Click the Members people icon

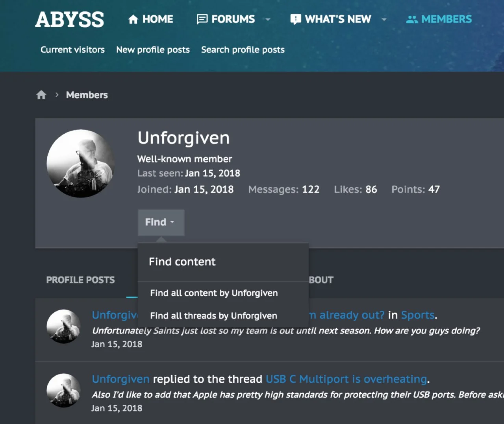click(x=412, y=19)
